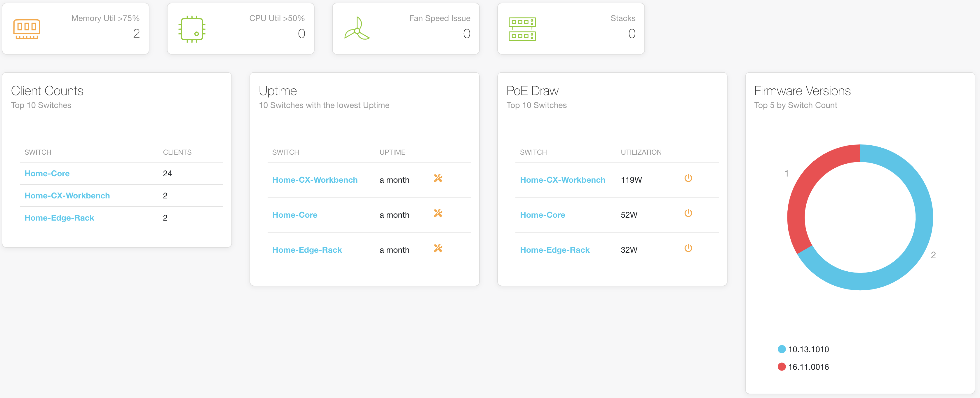Click tools icon in Home-Core uptime row
The height and width of the screenshot is (398, 980).
[x=438, y=213]
